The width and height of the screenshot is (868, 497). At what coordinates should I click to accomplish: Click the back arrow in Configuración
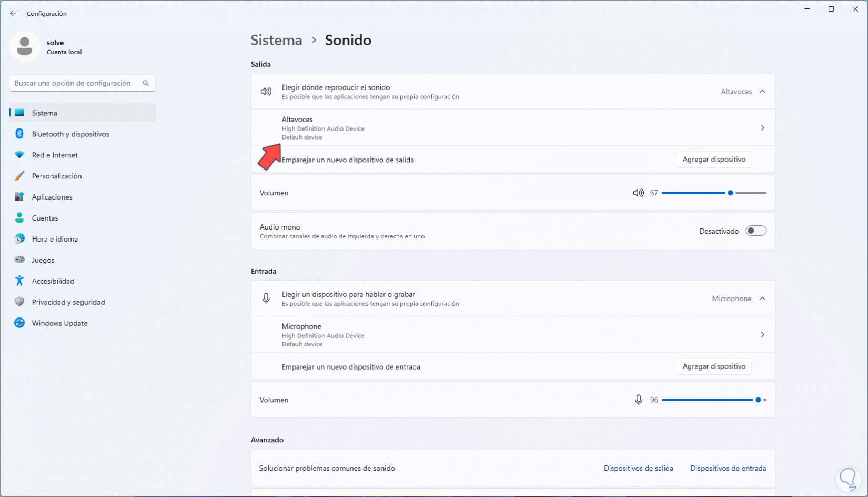click(x=13, y=13)
